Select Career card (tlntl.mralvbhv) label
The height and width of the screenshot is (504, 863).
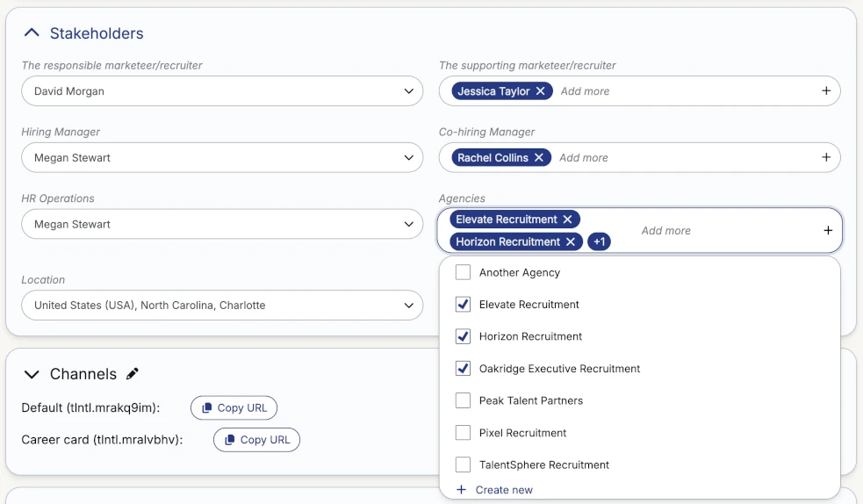click(103, 440)
